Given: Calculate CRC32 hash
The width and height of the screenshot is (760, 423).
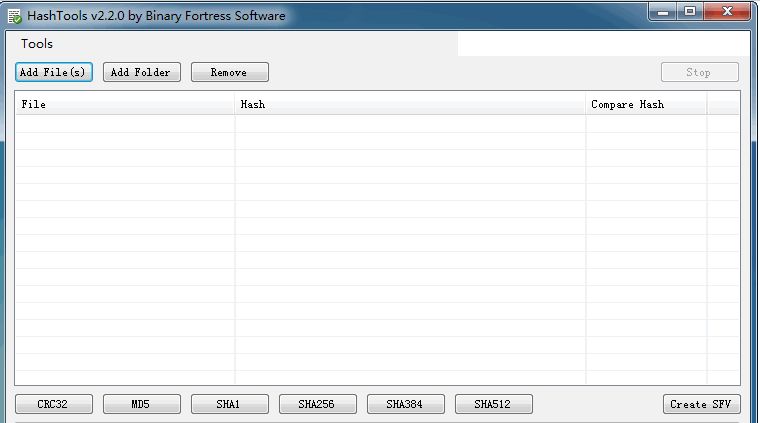Looking at the screenshot, I should [54, 404].
